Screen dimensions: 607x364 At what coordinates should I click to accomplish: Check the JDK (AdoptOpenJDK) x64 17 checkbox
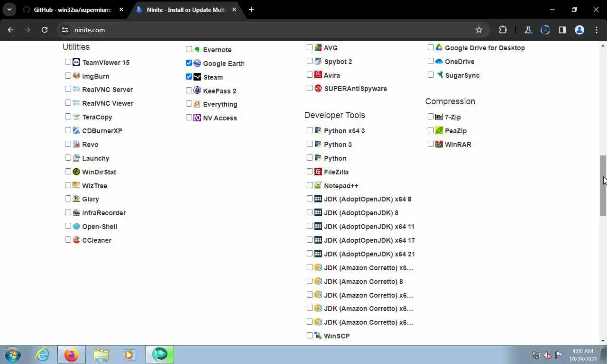(310, 240)
